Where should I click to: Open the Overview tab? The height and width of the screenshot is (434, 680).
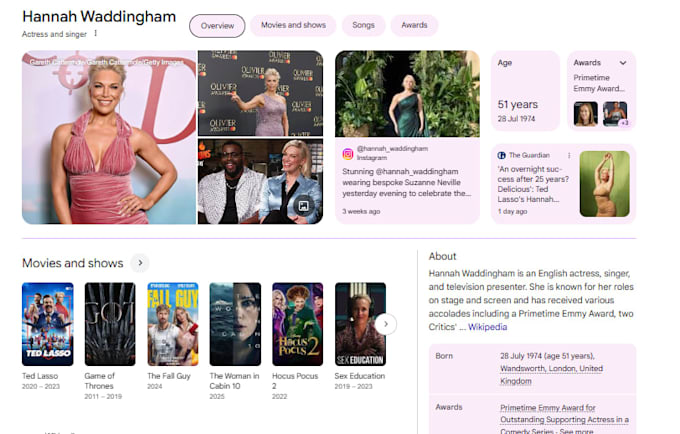tap(217, 26)
